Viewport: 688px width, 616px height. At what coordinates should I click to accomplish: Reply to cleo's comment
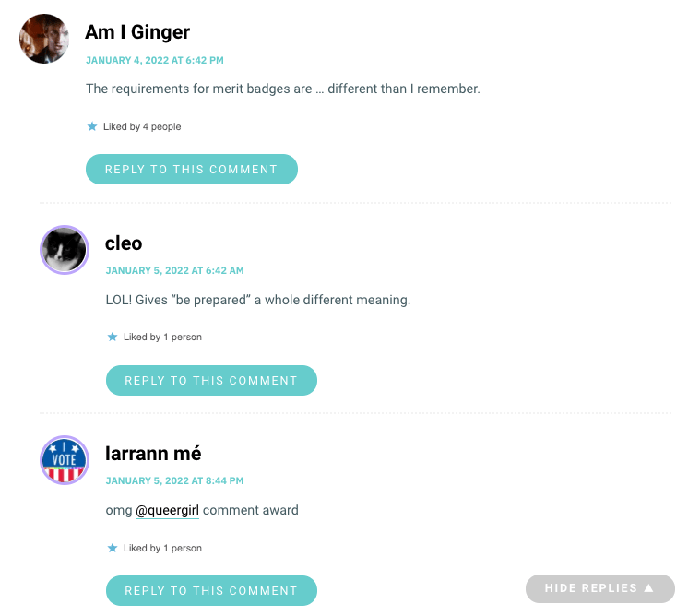(x=211, y=380)
